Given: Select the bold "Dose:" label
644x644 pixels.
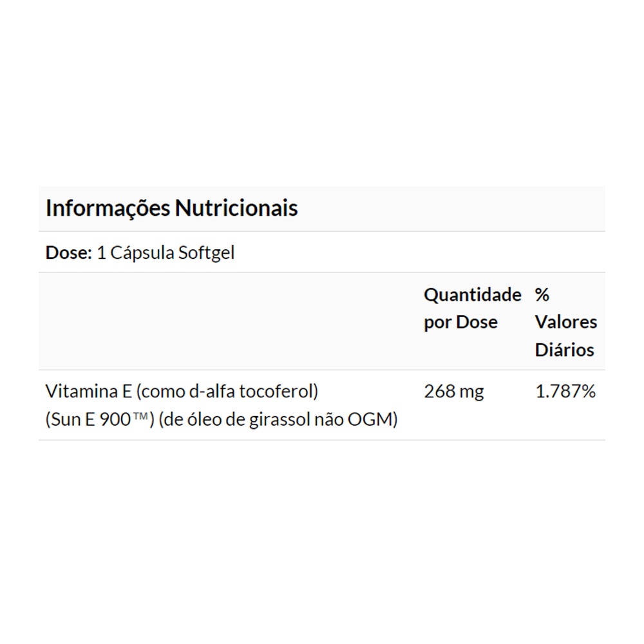Looking at the screenshot, I should pos(69,252).
